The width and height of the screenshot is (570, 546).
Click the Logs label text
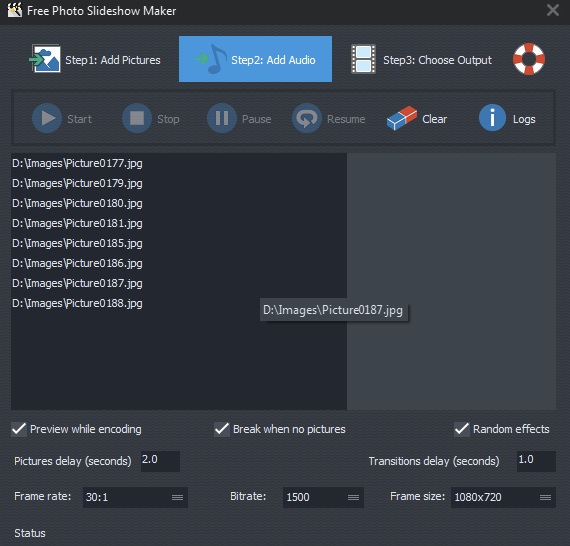point(524,119)
